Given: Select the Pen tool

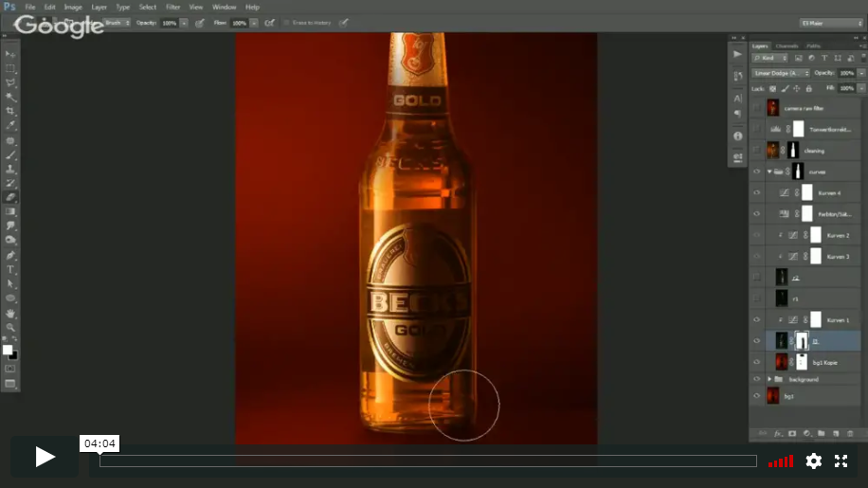Looking at the screenshot, I should coord(10,256).
